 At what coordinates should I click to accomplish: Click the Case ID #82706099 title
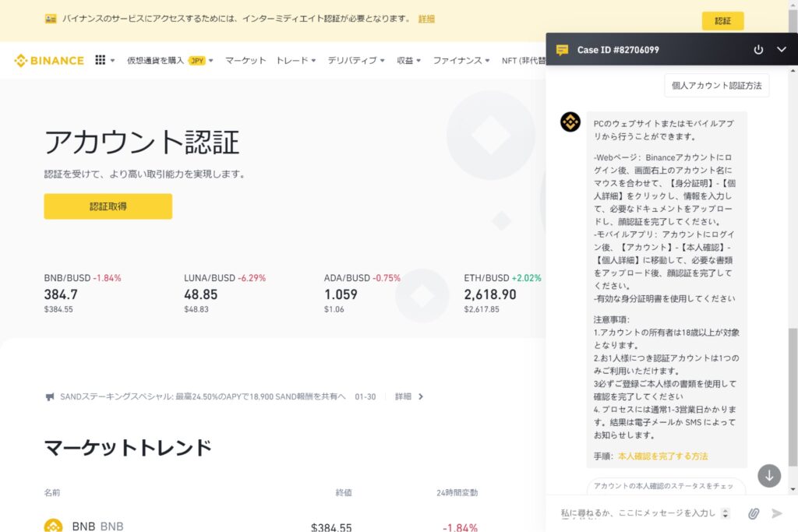tap(618, 50)
